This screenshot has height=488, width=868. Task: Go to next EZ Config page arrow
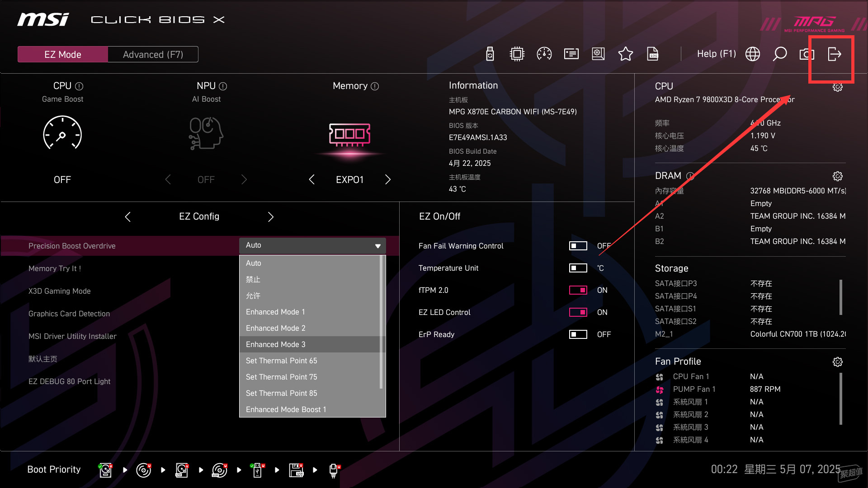pos(270,217)
